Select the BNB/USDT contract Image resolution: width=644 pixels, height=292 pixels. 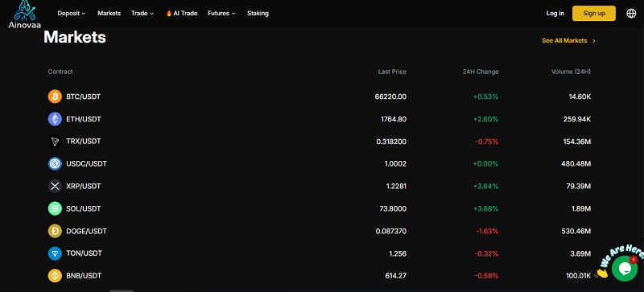coord(84,276)
